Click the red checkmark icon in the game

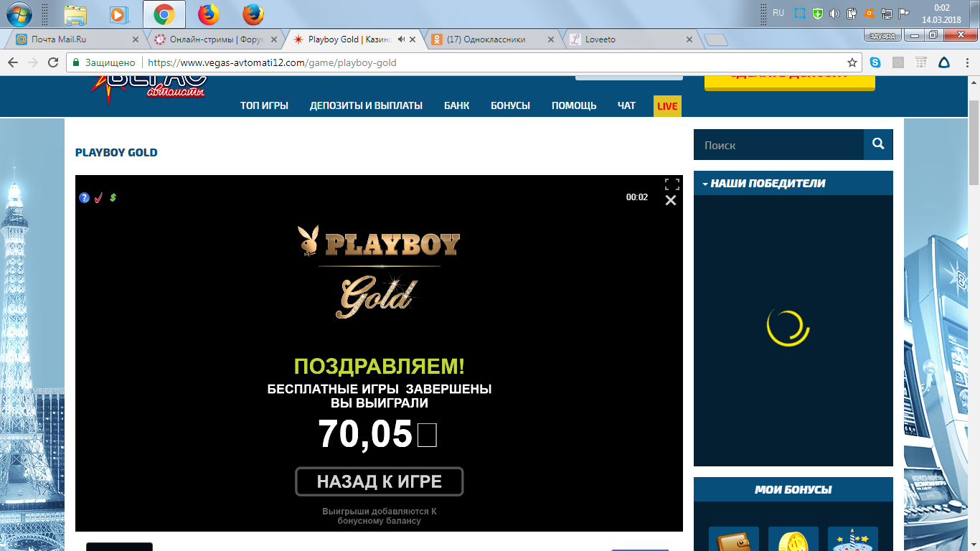pyautogui.click(x=98, y=197)
